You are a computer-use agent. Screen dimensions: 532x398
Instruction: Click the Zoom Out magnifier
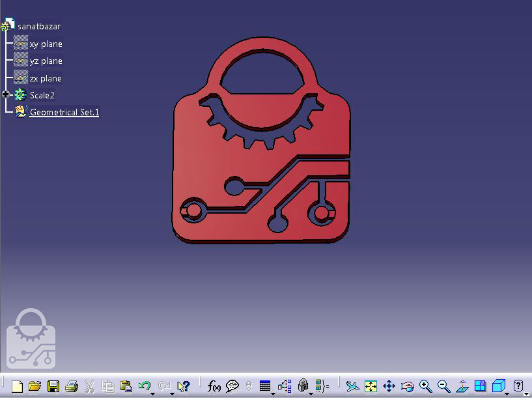coord(444,386)
